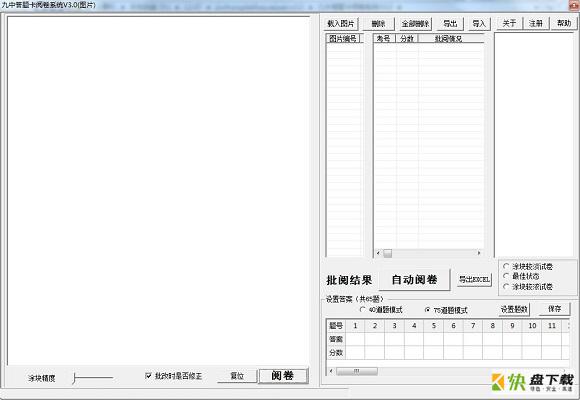Viewport: 580px width, 400px height.
Task: Click the 图片编号 column header
Action: coord(343,38)
